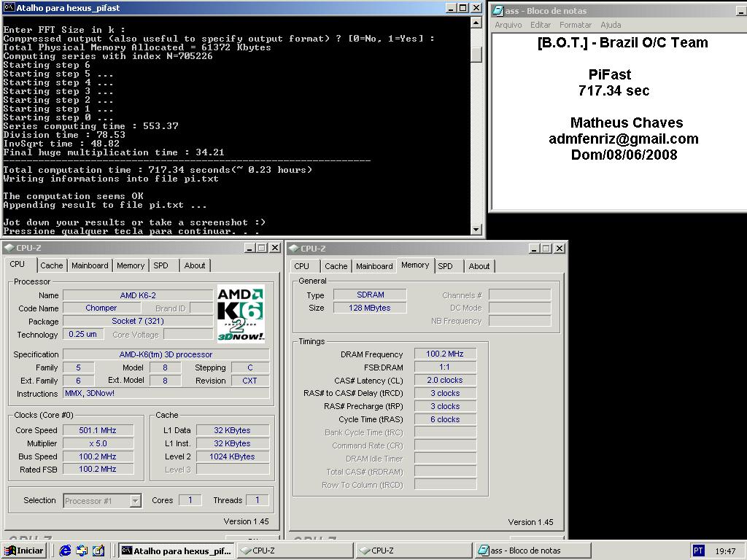Image resolution: width=747 pixels, height=560 pixels.
Task: Close the console window
Action: 476,7
